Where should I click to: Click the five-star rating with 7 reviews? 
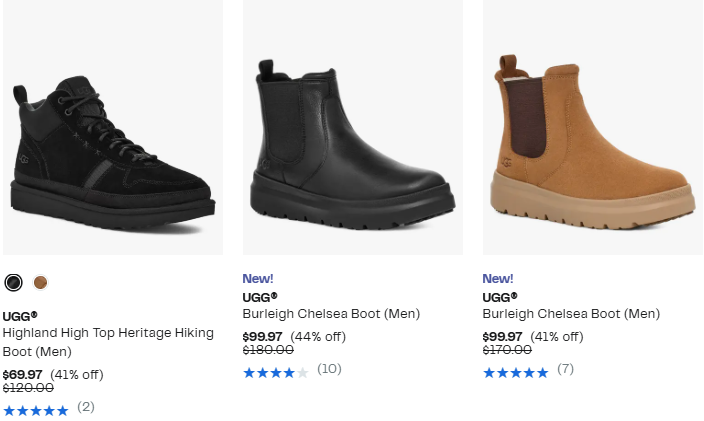515,372
